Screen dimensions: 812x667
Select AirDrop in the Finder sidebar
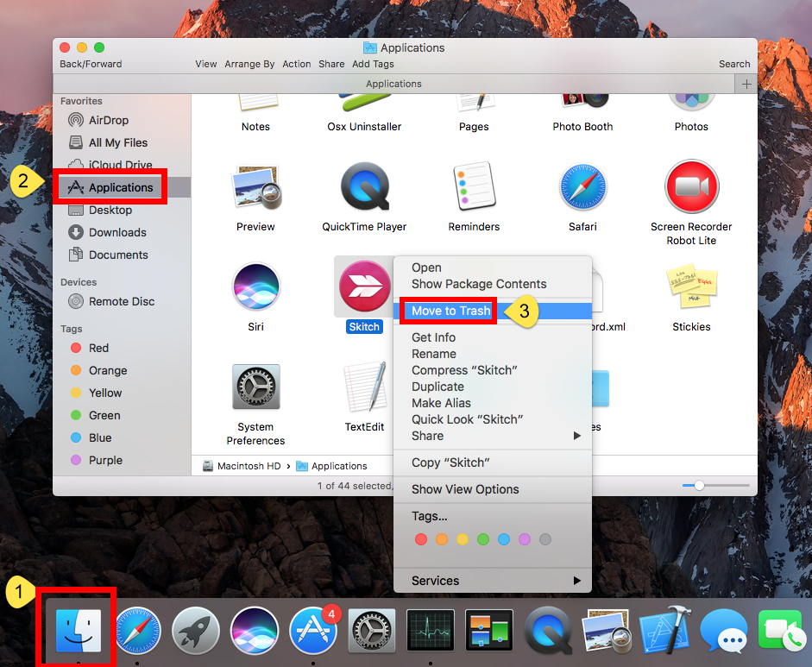(x=98, y=119)
